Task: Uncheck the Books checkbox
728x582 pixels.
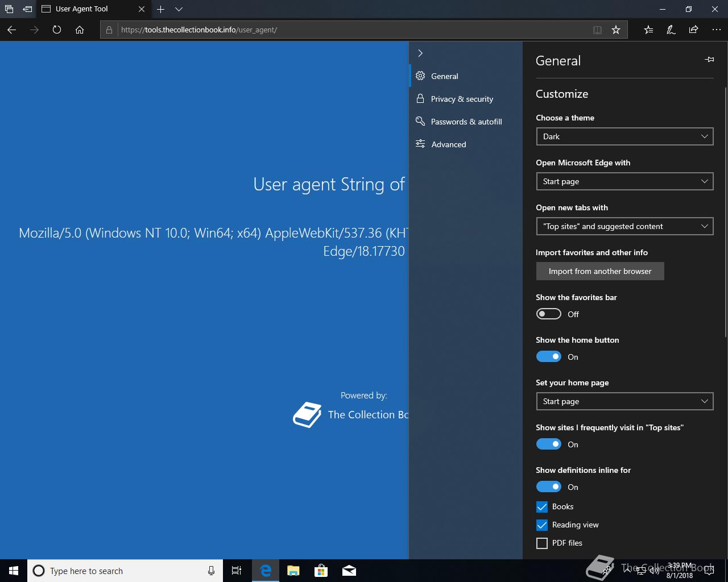Action: 542,506
